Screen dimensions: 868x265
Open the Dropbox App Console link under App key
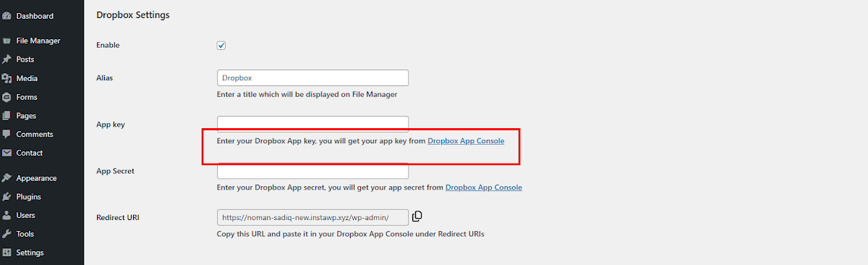click(466, 140)
